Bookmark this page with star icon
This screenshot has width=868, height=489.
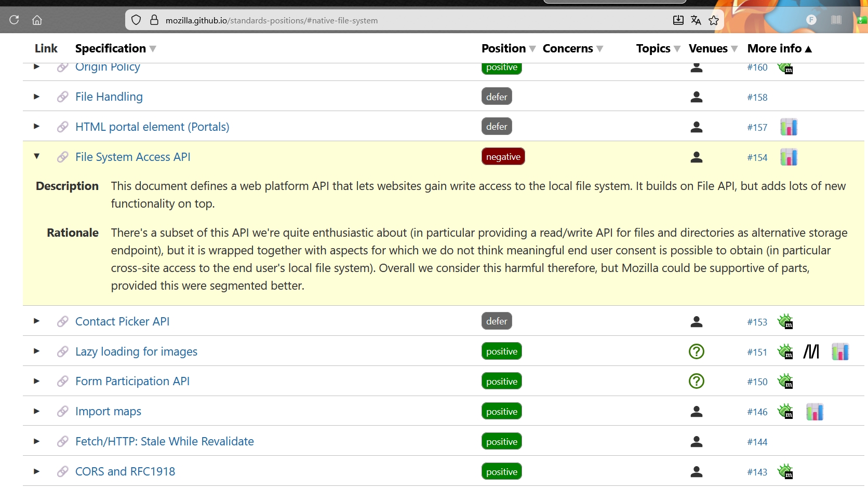pos(713,20)
